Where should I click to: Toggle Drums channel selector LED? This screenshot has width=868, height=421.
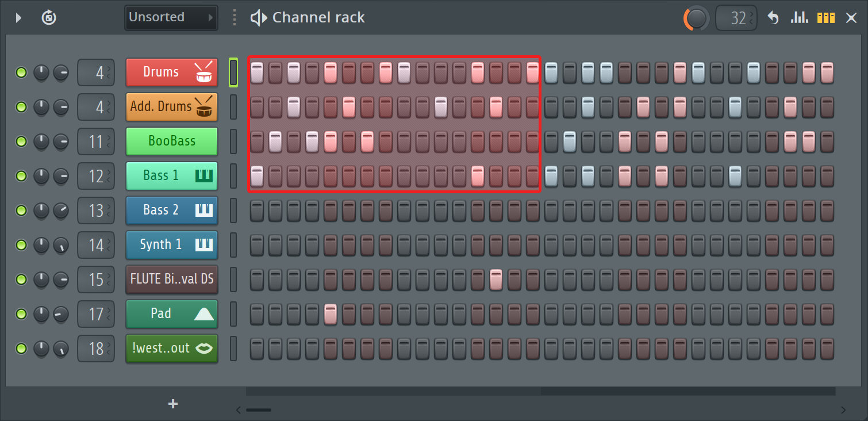[x=233, y=72]
